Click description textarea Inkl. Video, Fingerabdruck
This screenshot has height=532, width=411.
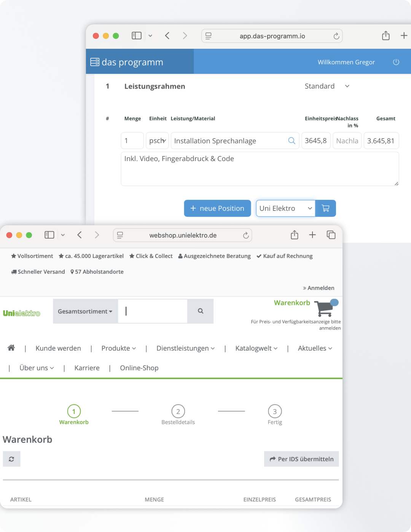(x=260, y=169)
